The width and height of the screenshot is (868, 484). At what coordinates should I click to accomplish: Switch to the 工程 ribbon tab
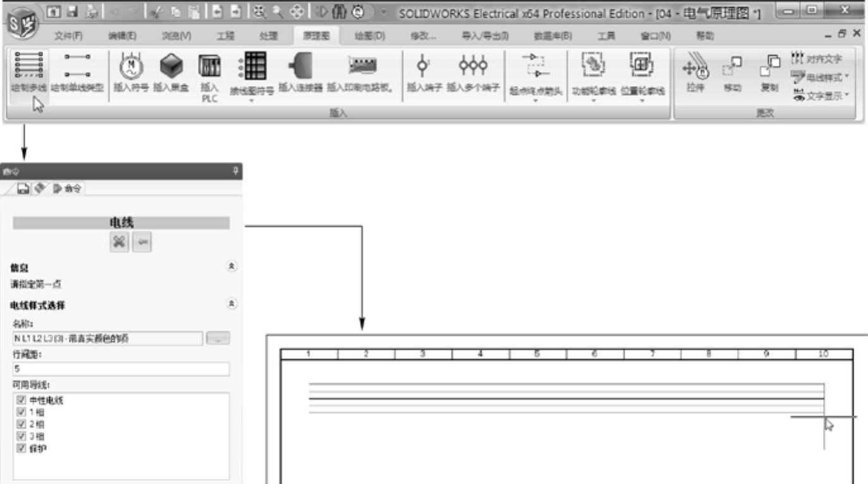click(226, 35)
